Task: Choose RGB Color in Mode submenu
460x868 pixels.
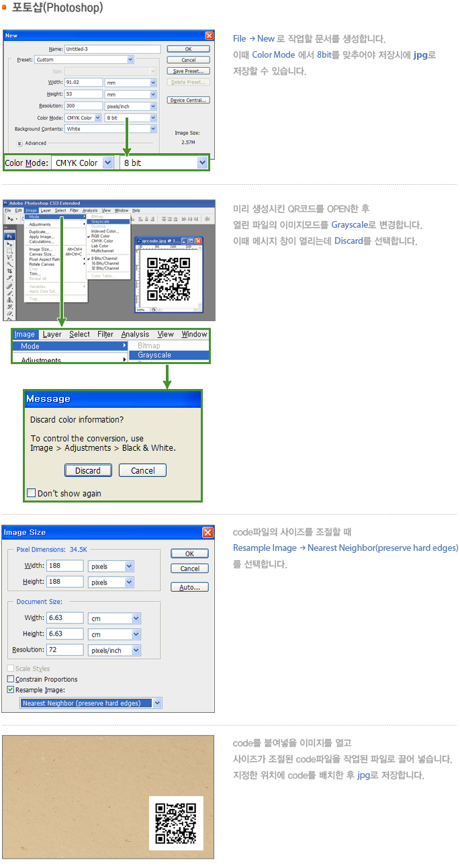Action: tap(101, 236)
